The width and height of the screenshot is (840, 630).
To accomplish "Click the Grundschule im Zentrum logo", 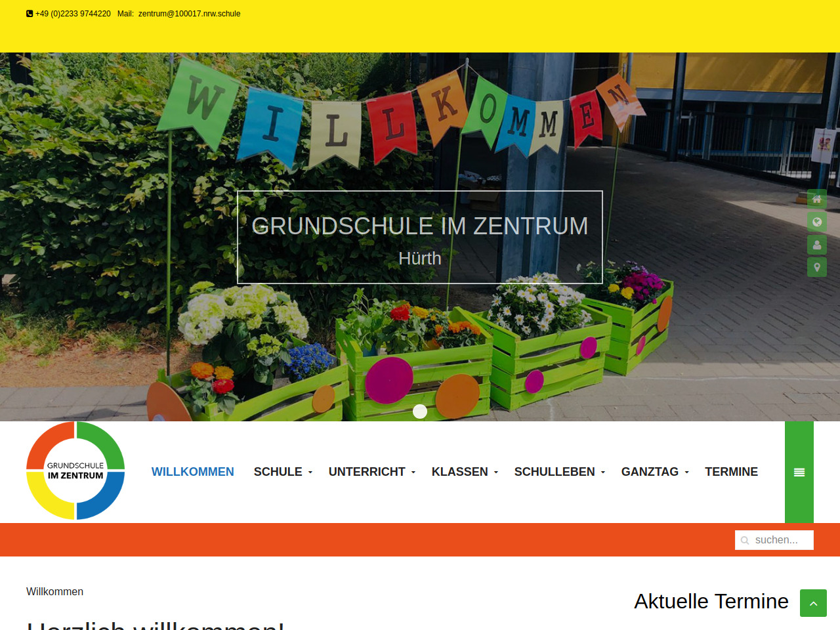I will click(75, 471).
